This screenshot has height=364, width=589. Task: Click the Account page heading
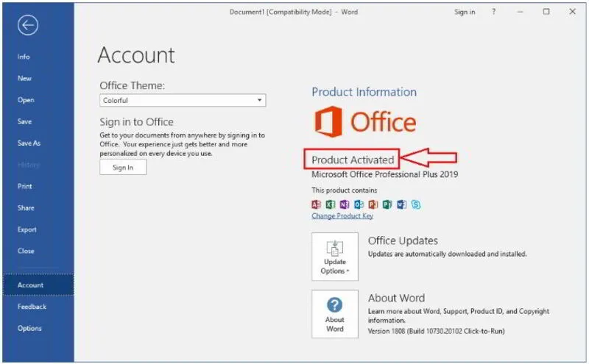(x=136, y=55)
